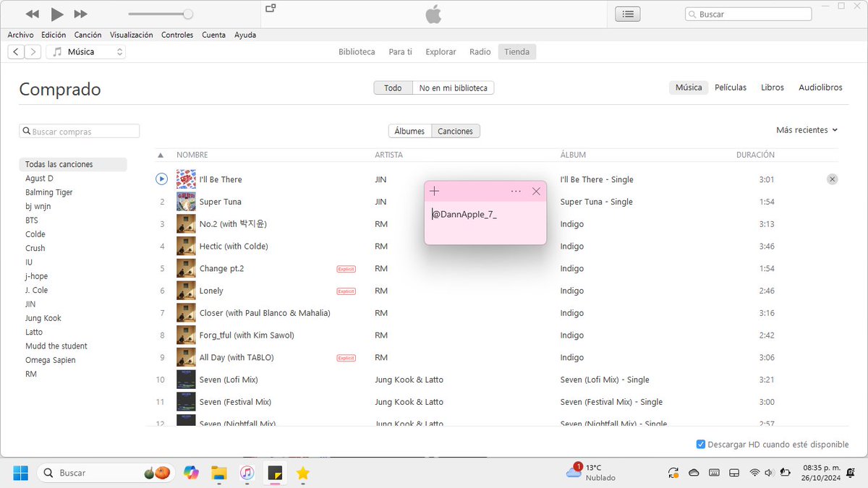The width and height of the screenshot is (868, 488).
Task: Switch to the Explorar tab
Action: (441, 52)
